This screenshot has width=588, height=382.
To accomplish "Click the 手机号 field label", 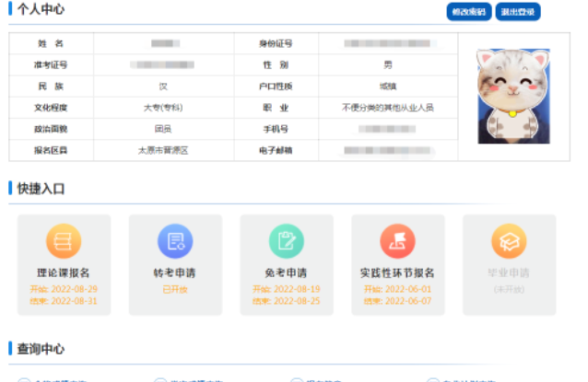I will click(x=276, y=129).
